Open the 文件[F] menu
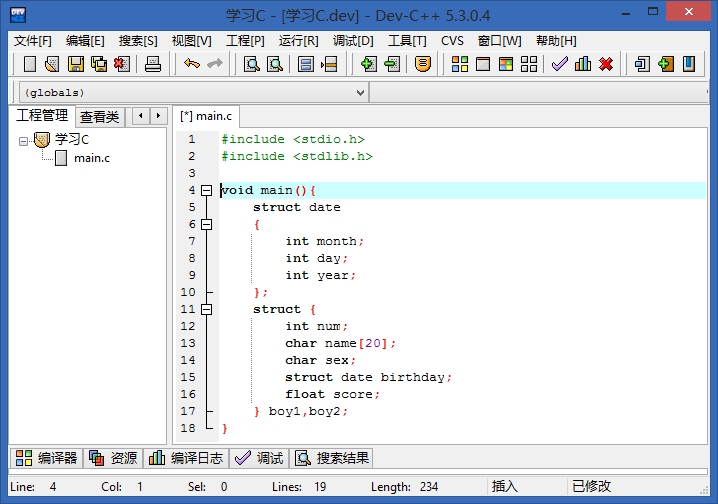Screen dimensions: 718x504 pyautogui.click(x=33, y=41)
